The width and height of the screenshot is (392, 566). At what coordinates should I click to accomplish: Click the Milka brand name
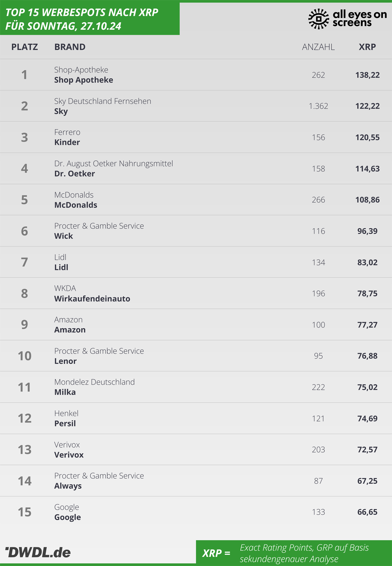(x=65, y=392)
